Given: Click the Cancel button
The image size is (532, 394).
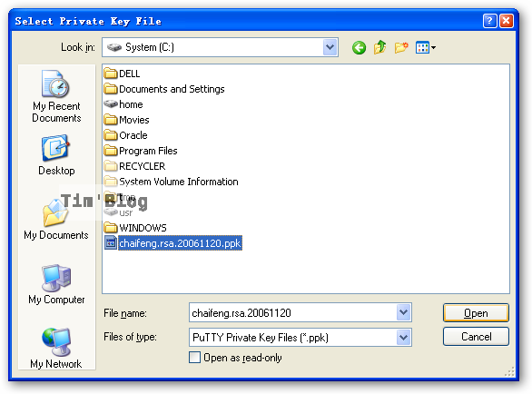Looking at the screenshot, I should pos(476,337).
